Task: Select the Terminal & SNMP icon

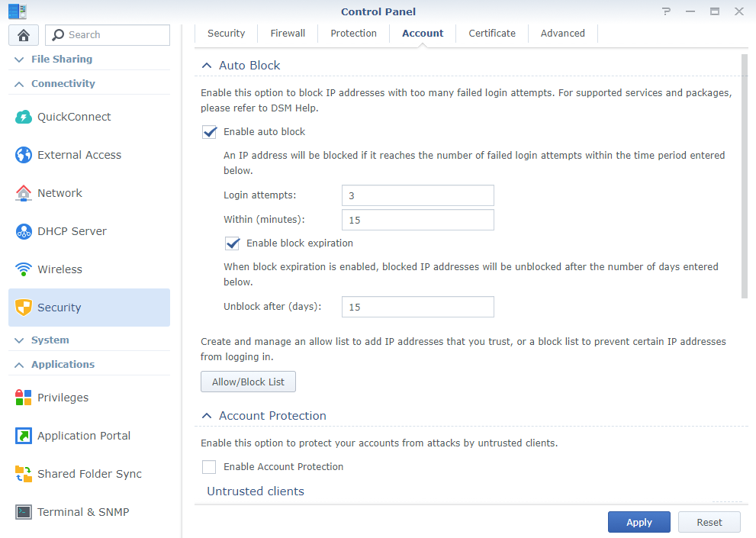Action: [x=24, y=512]
